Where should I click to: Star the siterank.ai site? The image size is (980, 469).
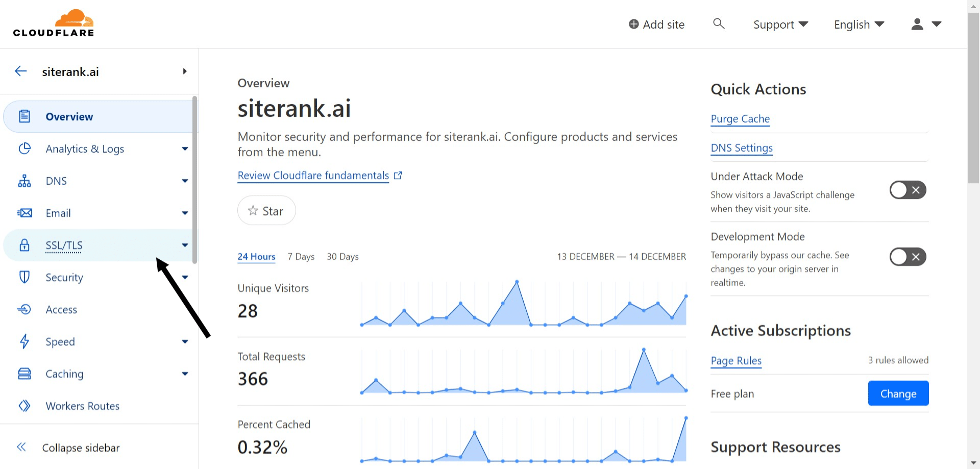point(266,211)
